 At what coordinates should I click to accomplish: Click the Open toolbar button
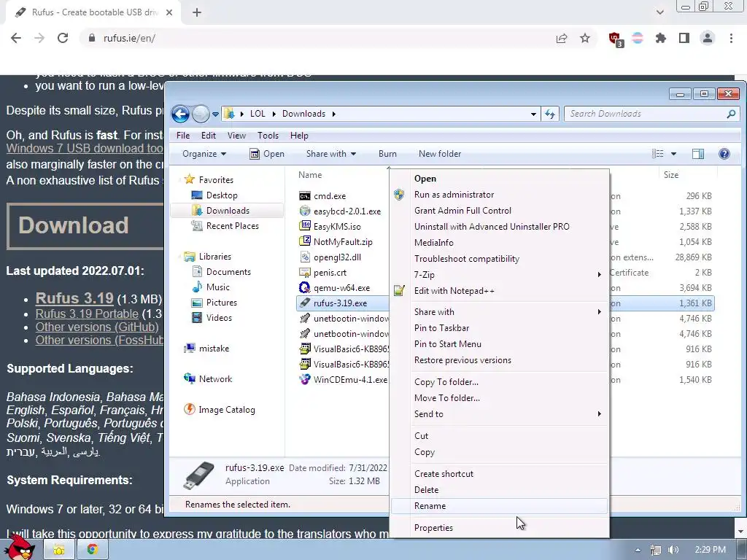(x=267, y=154)
